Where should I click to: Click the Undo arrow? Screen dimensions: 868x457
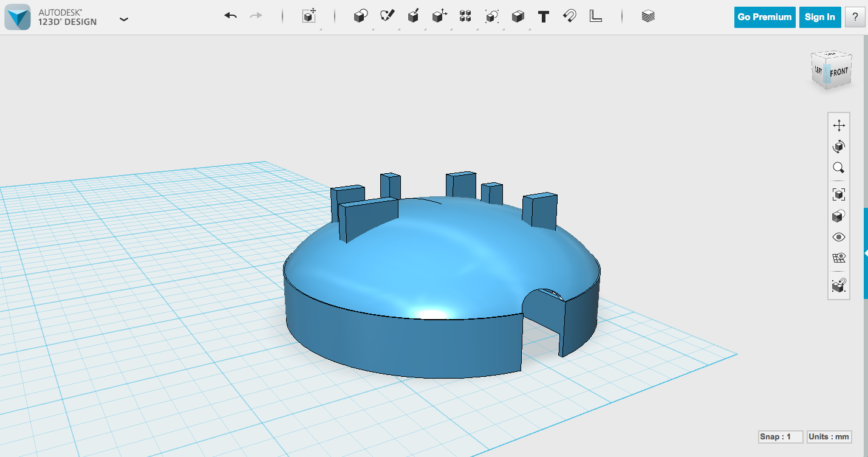pyautogui.click(x=230, y=15)
